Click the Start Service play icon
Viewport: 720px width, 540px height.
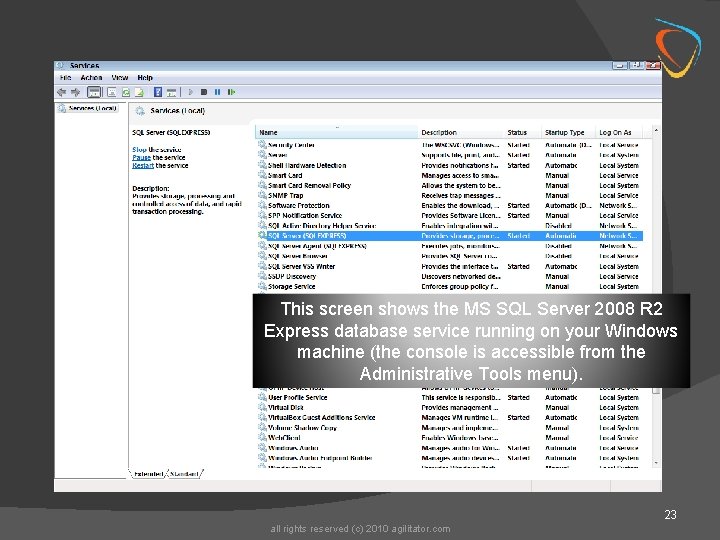point(190,92)
